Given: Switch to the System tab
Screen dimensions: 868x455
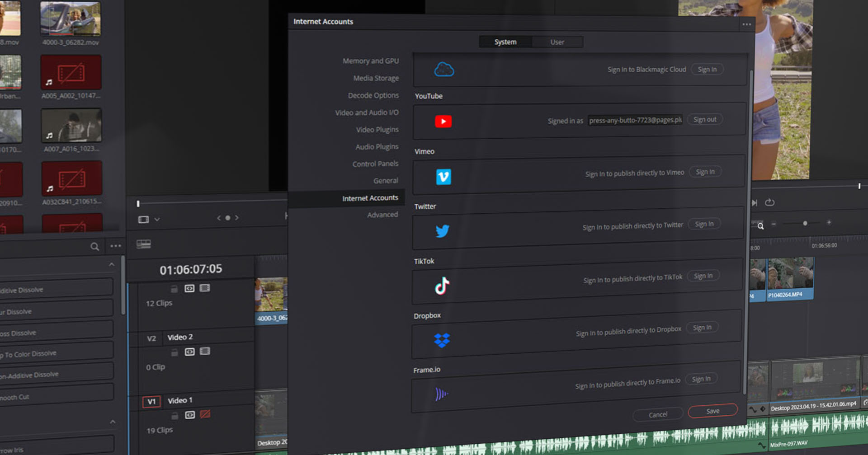Looking at the screenshot, I should (505, 42).
